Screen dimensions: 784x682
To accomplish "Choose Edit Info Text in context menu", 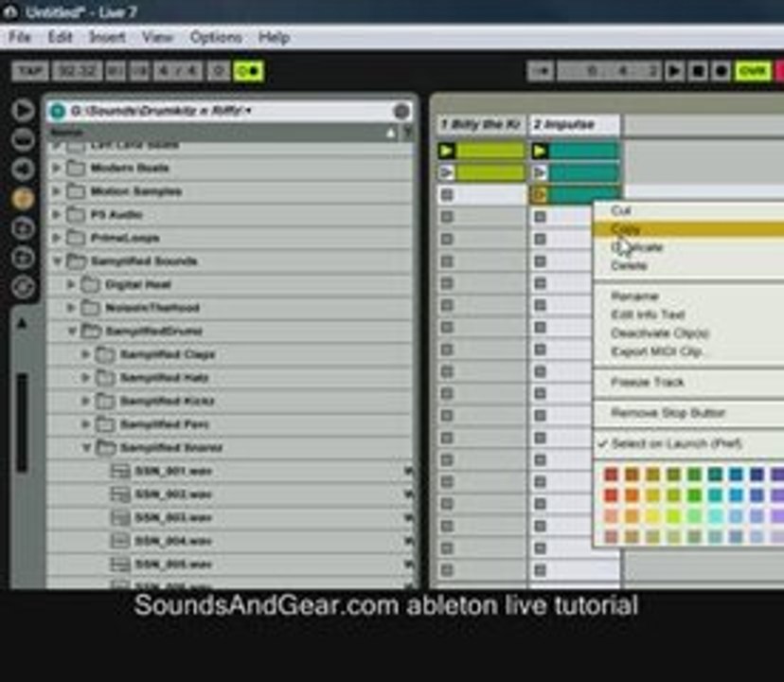I will (688, 314).
